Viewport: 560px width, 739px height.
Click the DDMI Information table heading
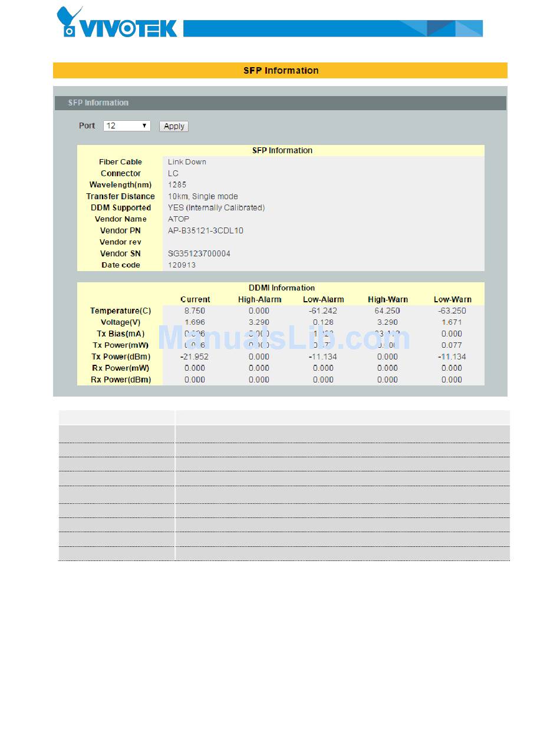coord(281,288)
